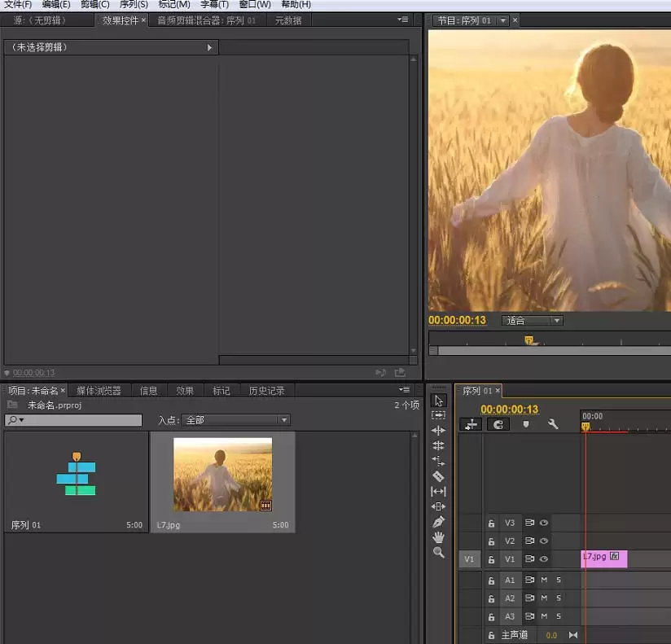Open the 序列(S) menu
This screenshot has height=644, width=671.
pyautogui.click(x=134, y=5)
